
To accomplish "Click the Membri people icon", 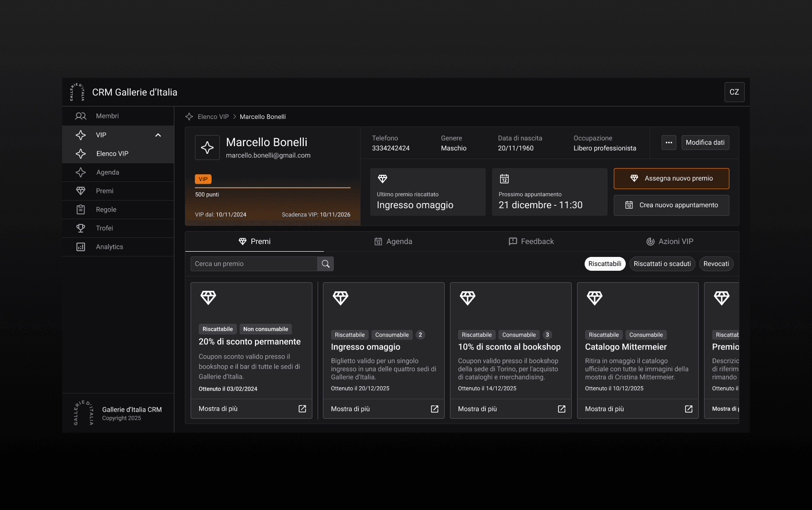I will (x=81, y=116).
